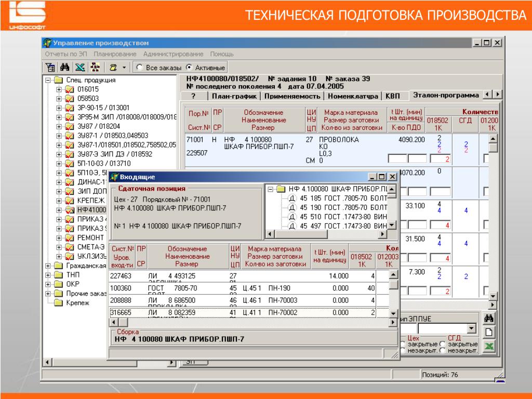Select the 5П-10-03 / 013710 tree item

104,163
